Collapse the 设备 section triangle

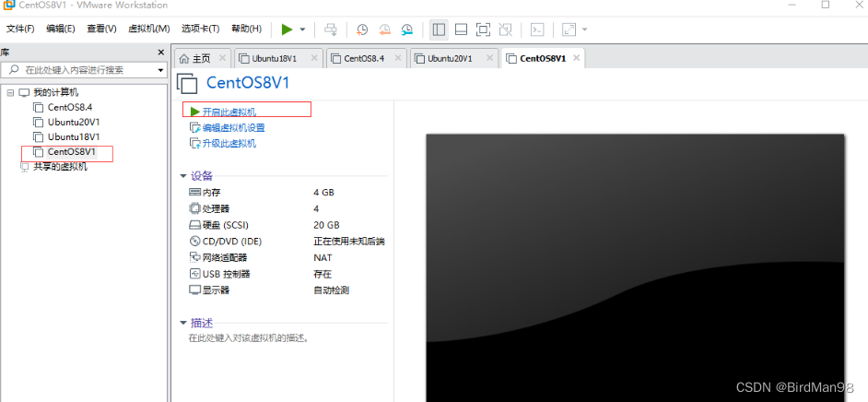[183, 177]
